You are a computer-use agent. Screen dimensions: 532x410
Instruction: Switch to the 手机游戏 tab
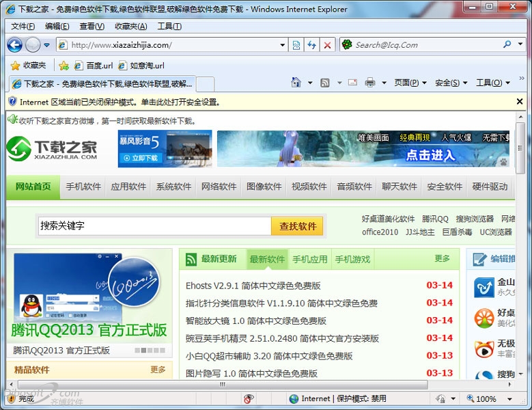(x=352, y=259)
